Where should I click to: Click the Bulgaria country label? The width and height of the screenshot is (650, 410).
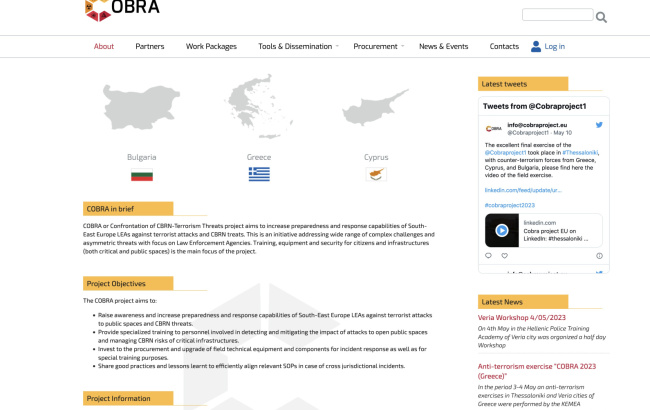tap(141, 157)
